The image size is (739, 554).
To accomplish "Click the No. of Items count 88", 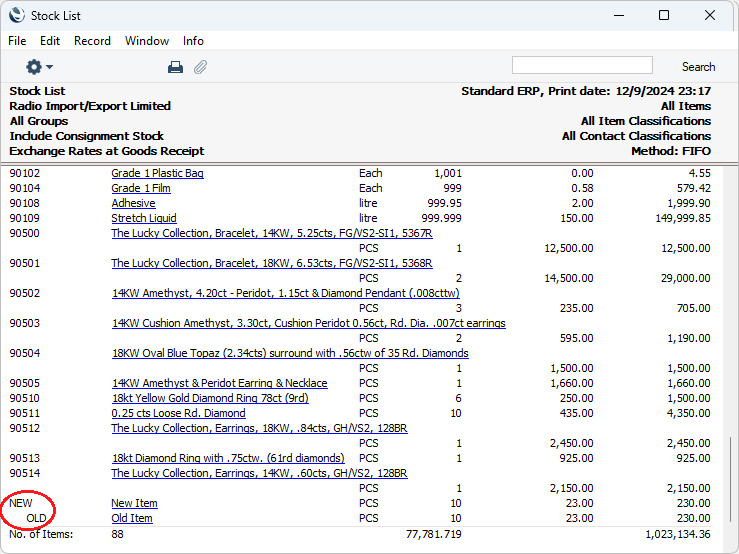I will (117, 535).
